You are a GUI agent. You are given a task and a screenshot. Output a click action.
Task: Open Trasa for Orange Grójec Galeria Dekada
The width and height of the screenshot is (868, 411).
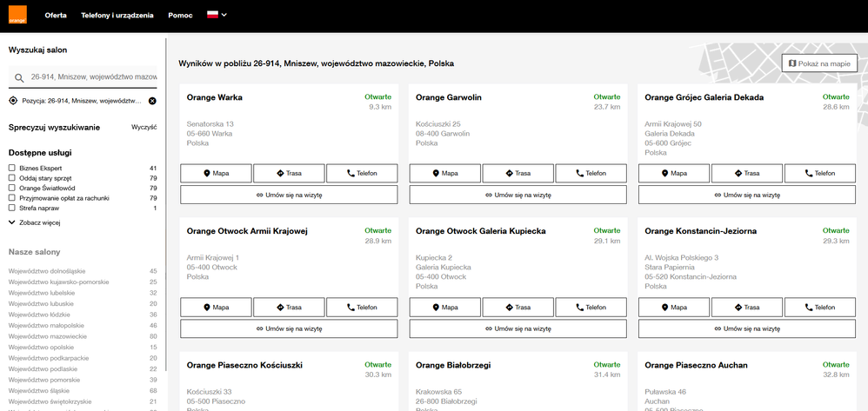(747, 173)
